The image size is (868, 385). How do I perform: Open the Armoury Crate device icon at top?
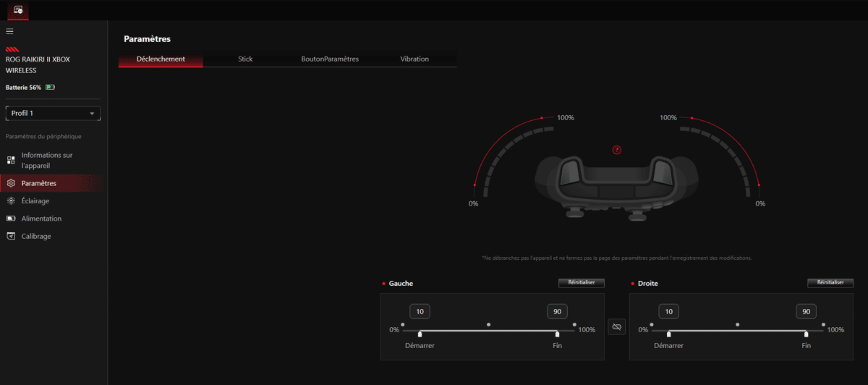tap(18, 10)
